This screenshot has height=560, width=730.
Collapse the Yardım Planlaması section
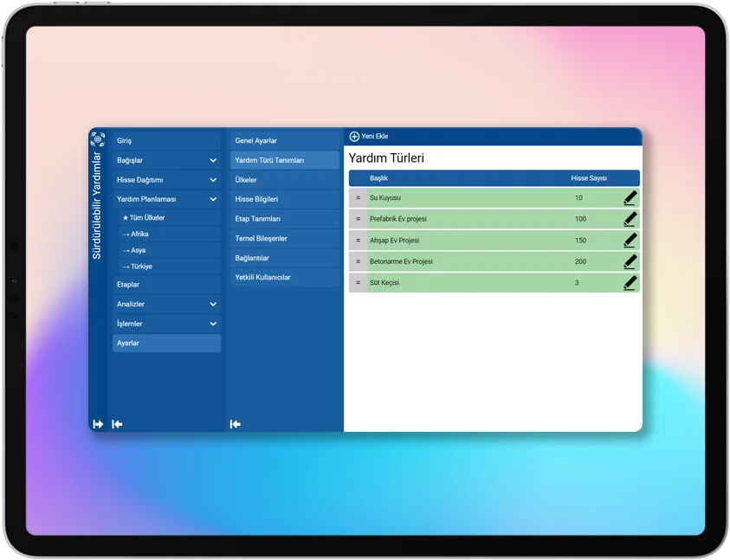tap(213, 199)
